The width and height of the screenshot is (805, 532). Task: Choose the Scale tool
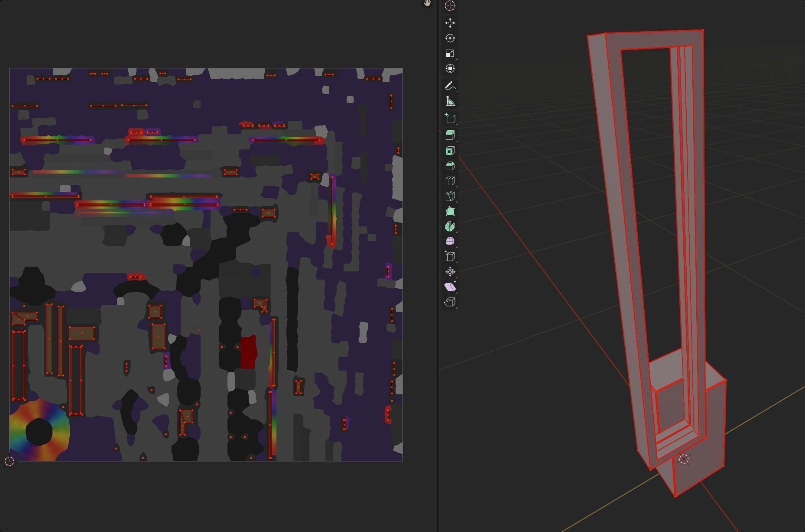(x=450, y=53)
